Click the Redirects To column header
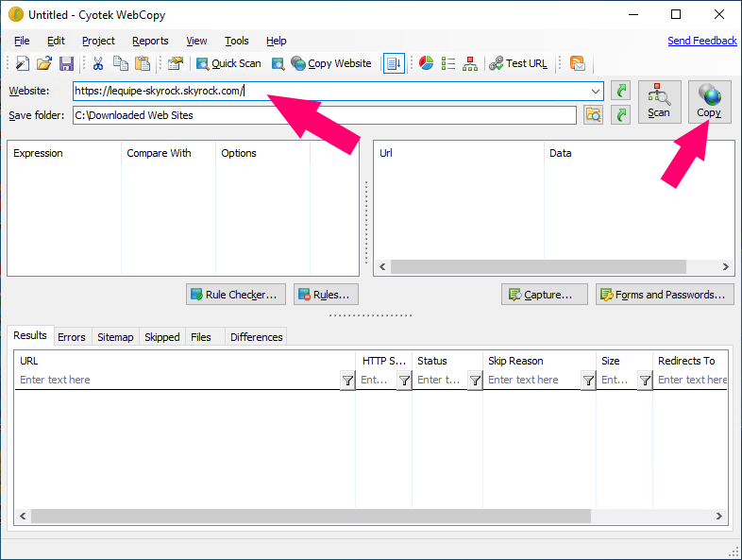Viewport: 742px width, 560px height. click(690, 361)
